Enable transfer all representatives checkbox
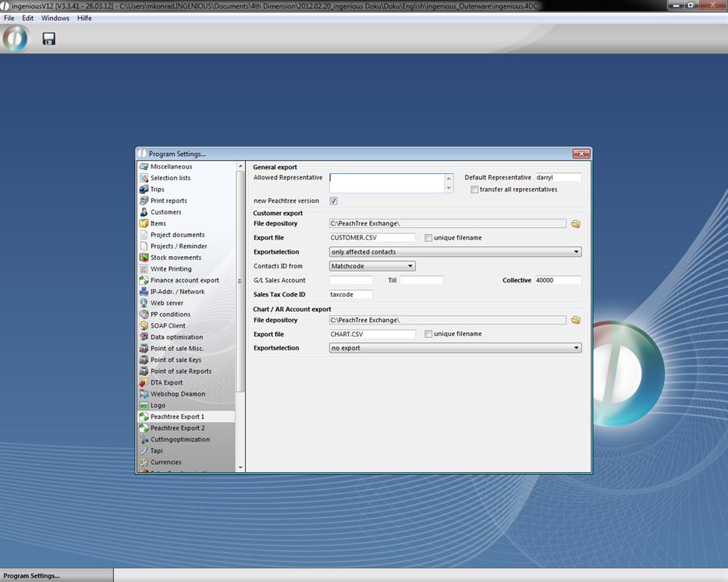Viewport: 728px width, 582px height. [x=474, y=190]
